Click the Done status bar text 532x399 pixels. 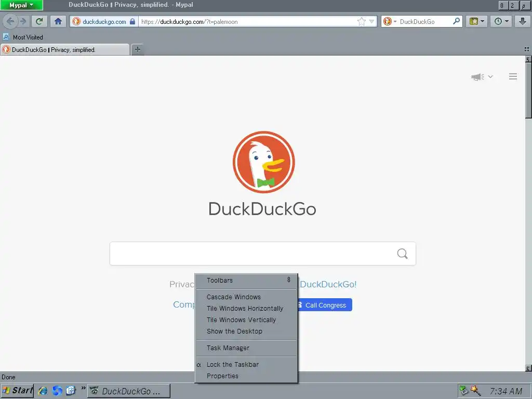coord(8,377)
